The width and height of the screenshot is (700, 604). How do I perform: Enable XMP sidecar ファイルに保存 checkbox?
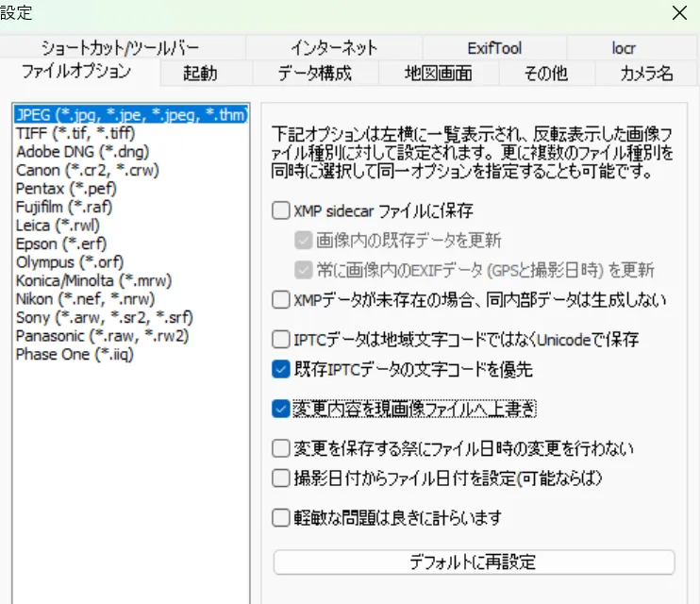pyautogui.click(x=280, y=210)
